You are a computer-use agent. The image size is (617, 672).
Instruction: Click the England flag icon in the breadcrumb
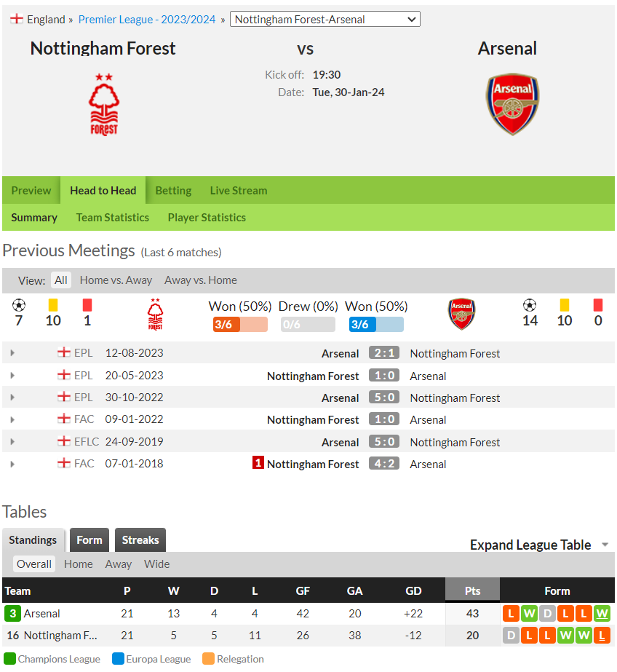click(17, 19)
